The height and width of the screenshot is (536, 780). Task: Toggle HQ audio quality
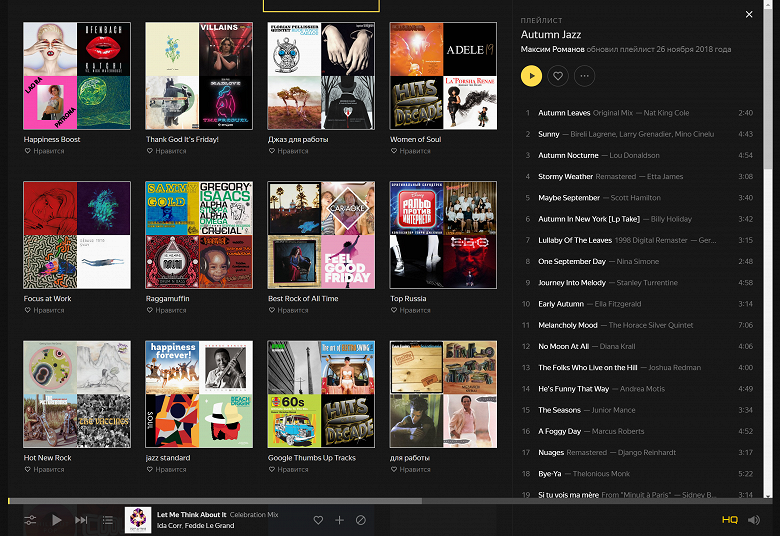[730, 520]
